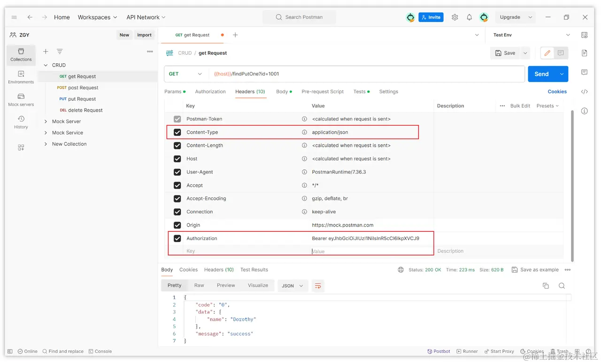Uncheck the Content-Length header checkbox
This screenshot has width=601, height=364.
177,145
